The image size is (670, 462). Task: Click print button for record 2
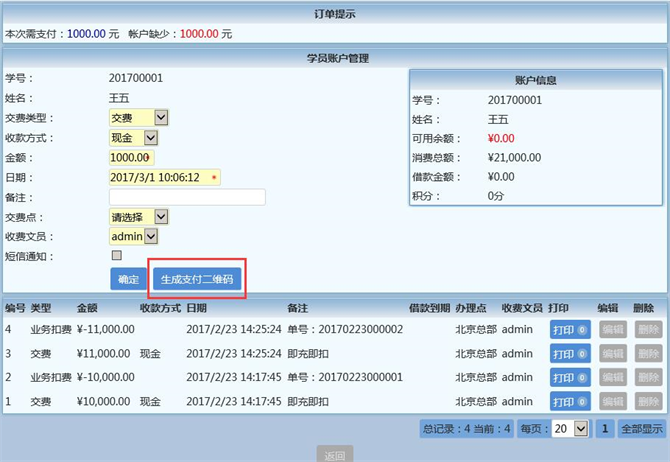(x=569, y=377)
